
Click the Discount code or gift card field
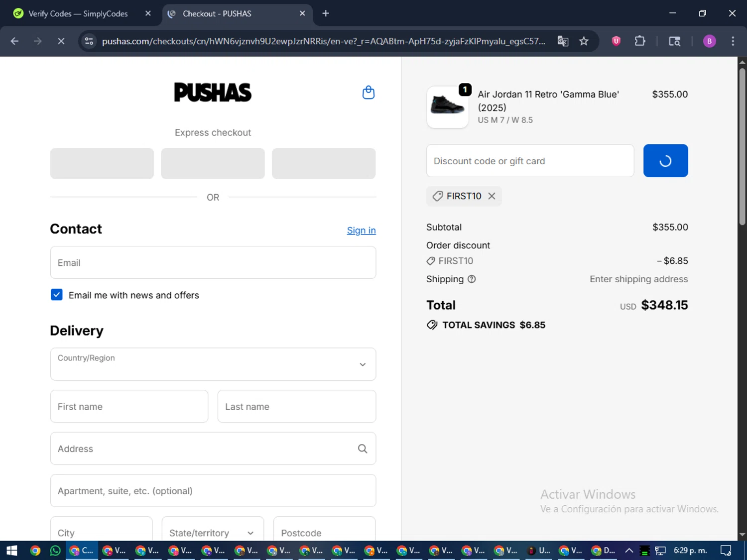point(530,161)
